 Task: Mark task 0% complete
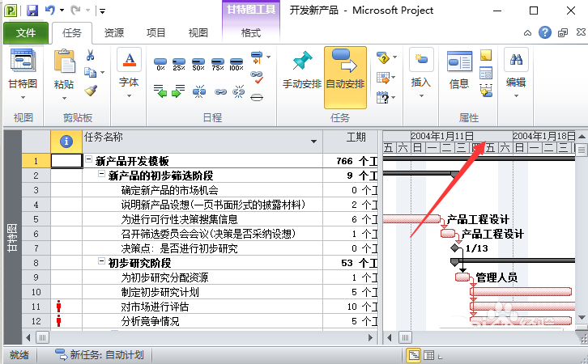160,64
